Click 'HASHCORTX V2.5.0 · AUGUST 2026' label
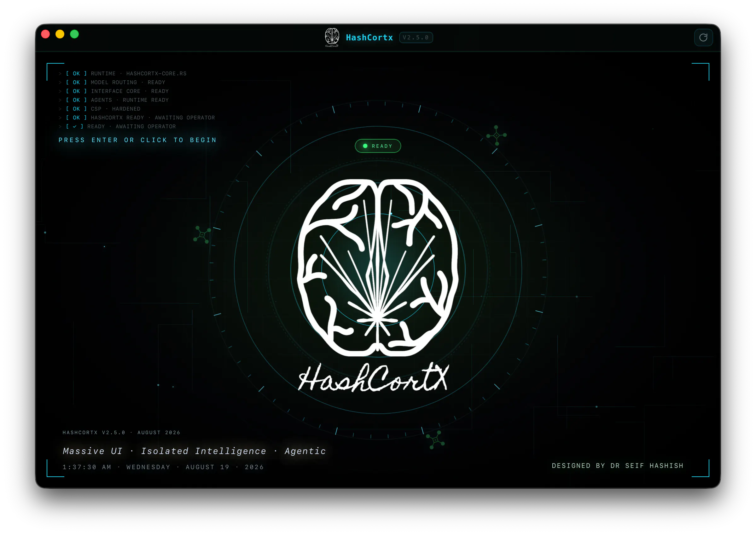The height and width of the screenshot is (535, 756). pos(121,432)
